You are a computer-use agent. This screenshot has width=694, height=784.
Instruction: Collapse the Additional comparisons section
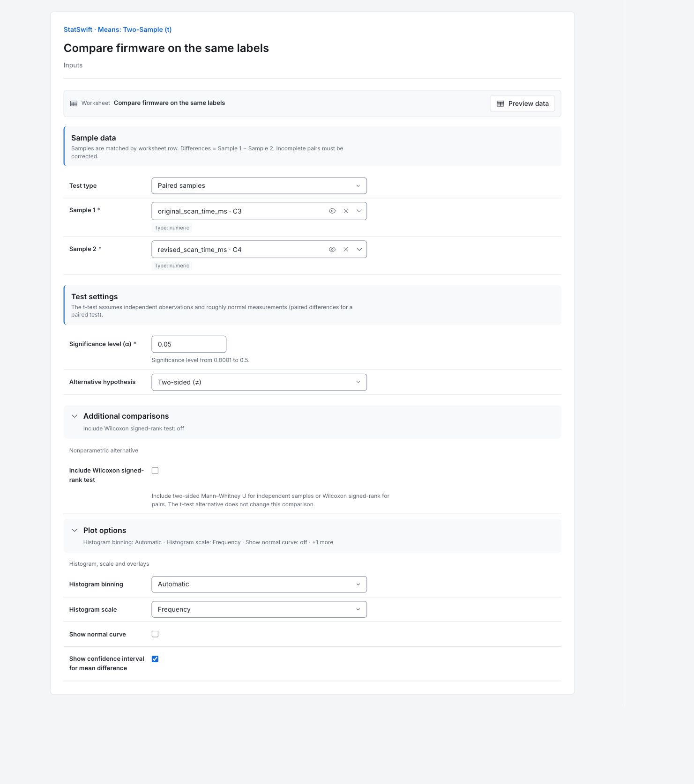pos(75,416)
